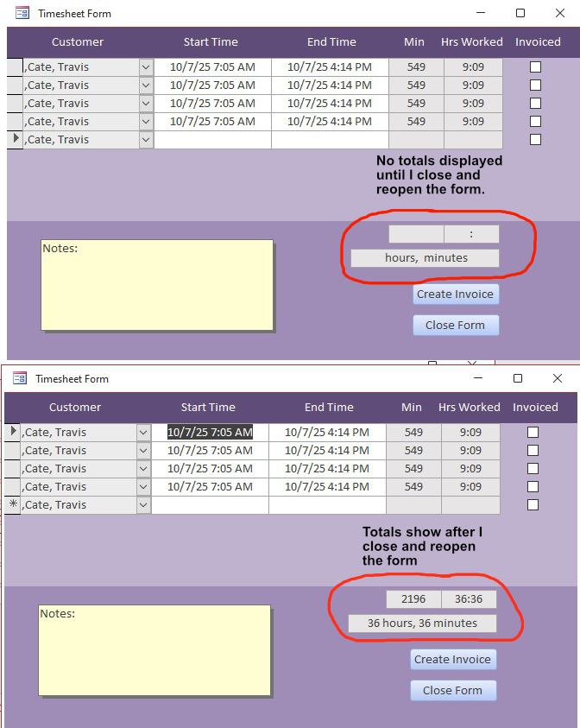580x728 pixels.
Task: Tick Invoiced checkbox in fourth row of upper window
Action: [535, 121]
